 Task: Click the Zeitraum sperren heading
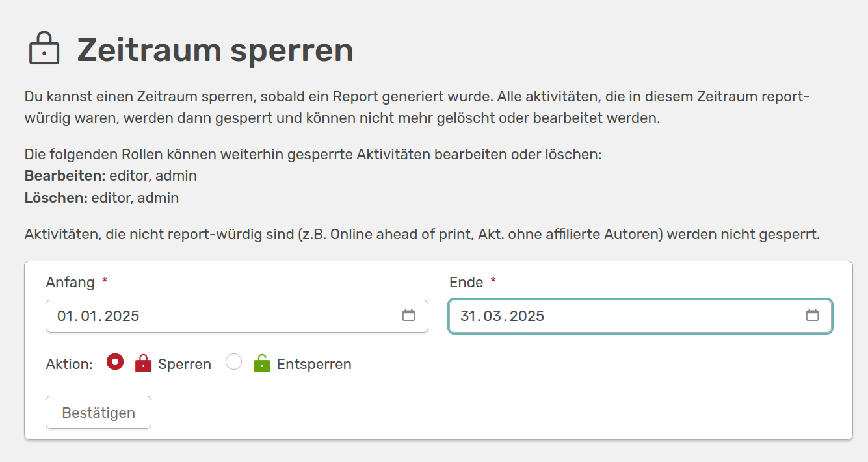[215, 50]
